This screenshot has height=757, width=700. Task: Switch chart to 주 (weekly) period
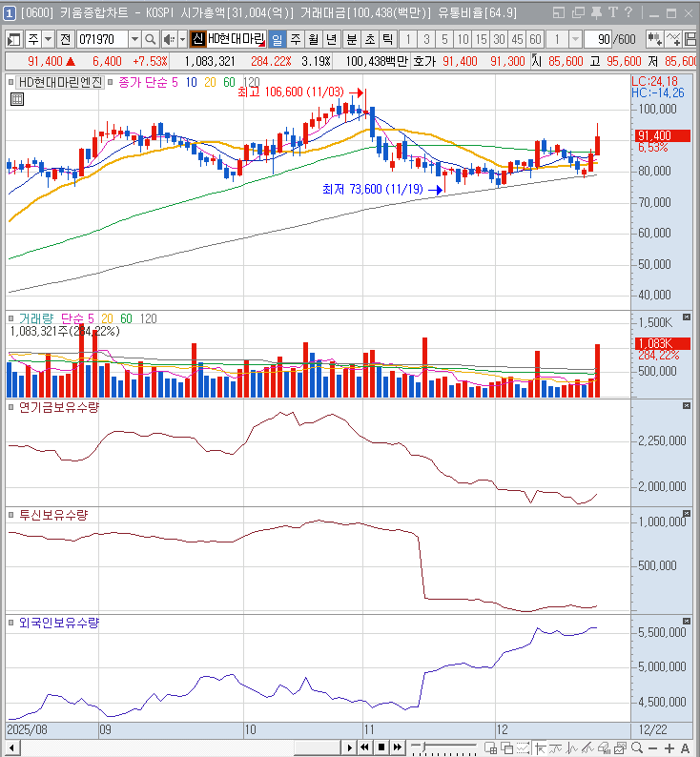point(296,39)
